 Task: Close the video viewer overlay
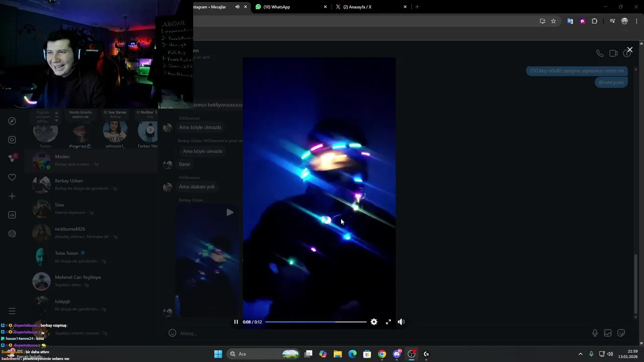click(629, 50)
